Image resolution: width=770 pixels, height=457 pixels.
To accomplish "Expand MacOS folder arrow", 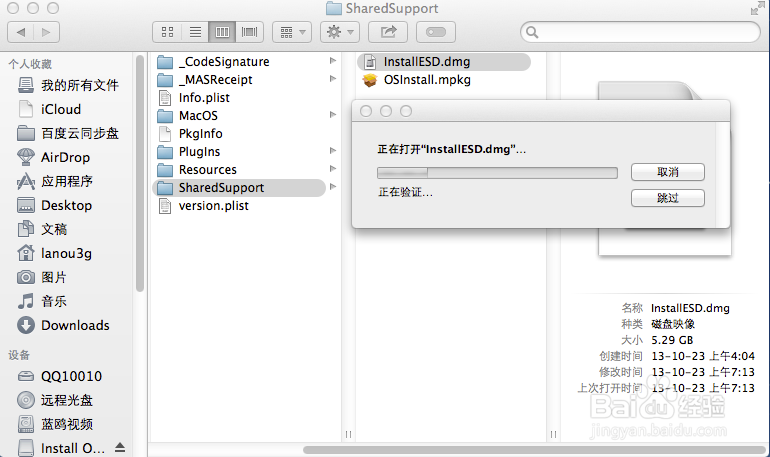I will pyautogui.click(x=332, y=115).
